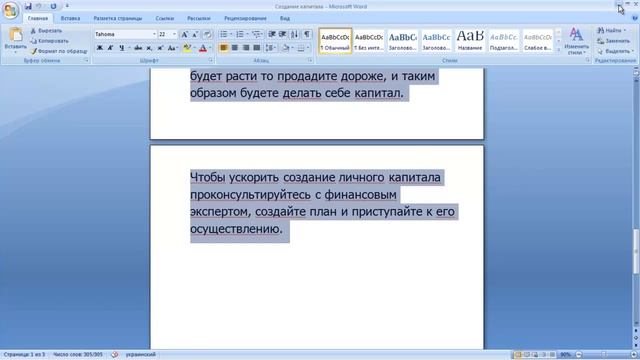Viewport: 640px width, 360px height.
Task: Apply the Подзаголовок style
Action: click(504, 41)
